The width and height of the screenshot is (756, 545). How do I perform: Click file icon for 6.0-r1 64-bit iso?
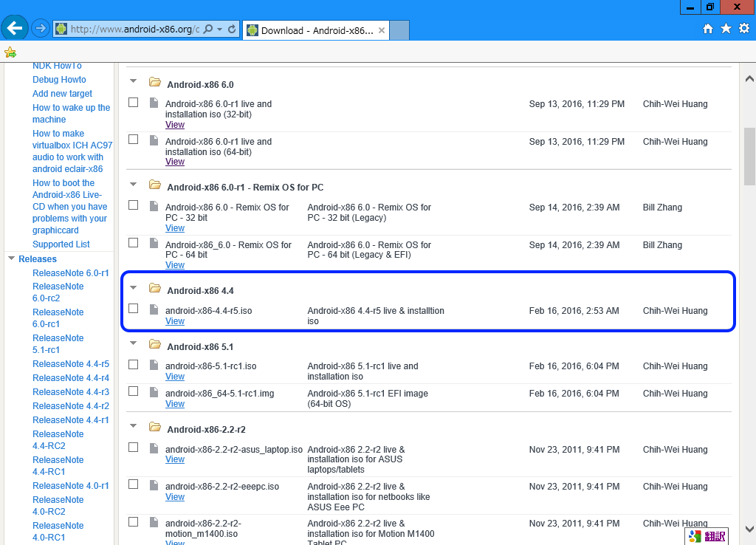[x=154, y=140]
